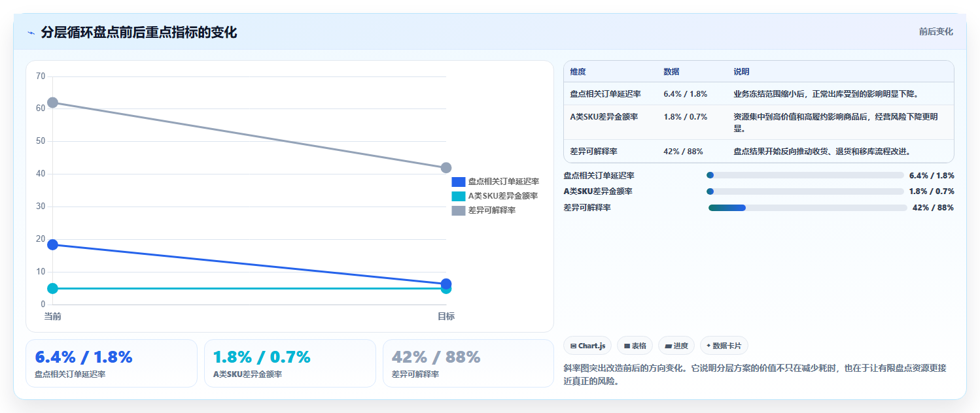The height and width of the screenshot is (413, 980).
Task: Click description starting 盘点结果开始反向推动
Action: pyautogui.click(x=822, y=152)
